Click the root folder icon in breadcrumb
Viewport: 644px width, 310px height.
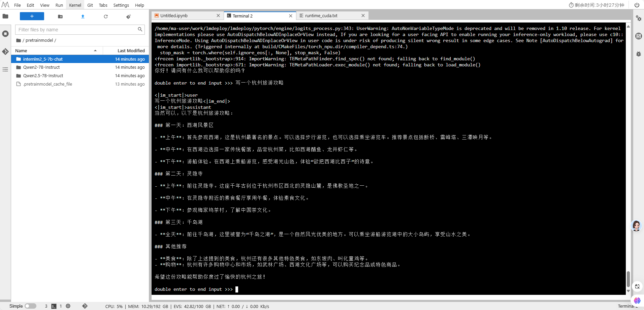tap(19, 40)
